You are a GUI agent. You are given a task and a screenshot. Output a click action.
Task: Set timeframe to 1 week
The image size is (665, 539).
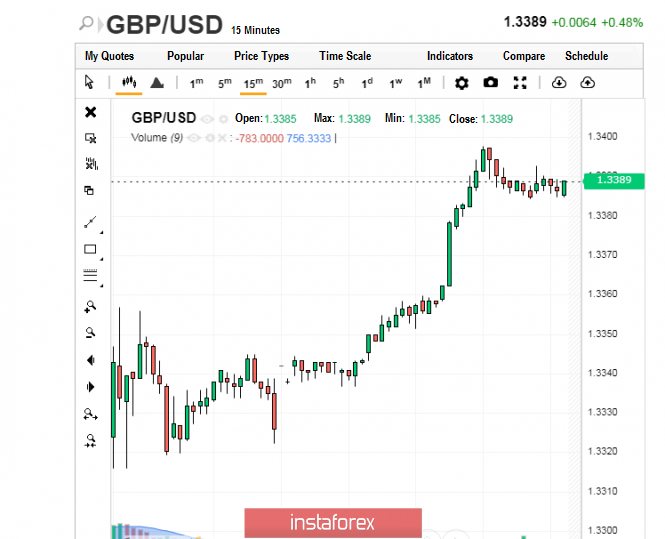pyautogui.click(x=395, y=83)
